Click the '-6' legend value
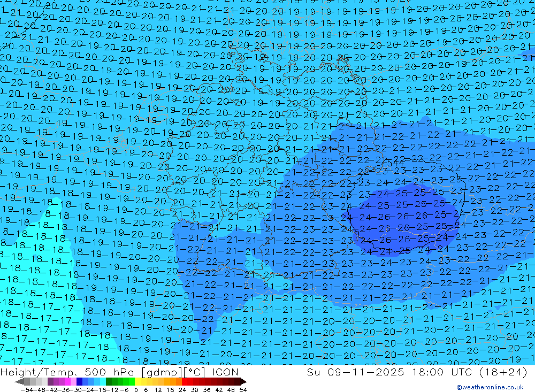Image resolution: width=535 pixels, height=392 pixels. [124, 390]
